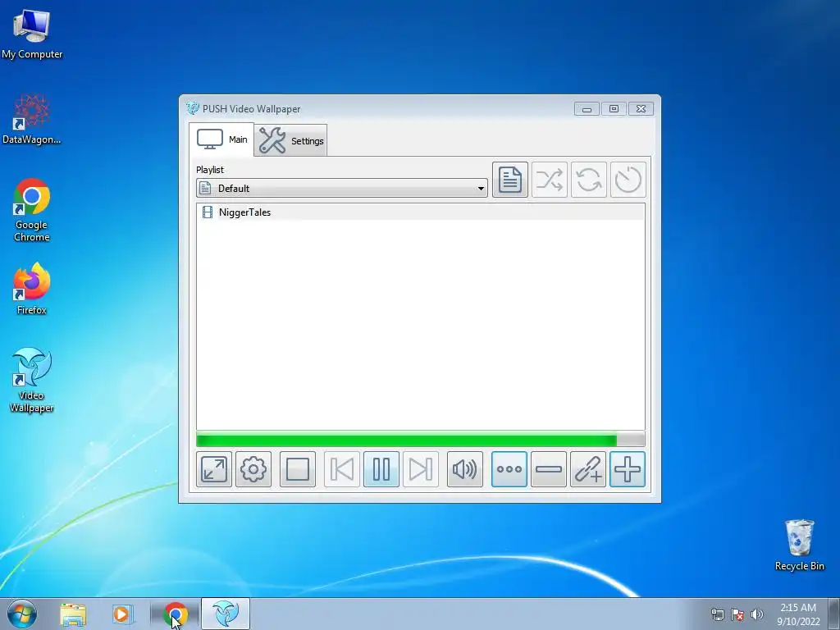Image resolution: width=840 pixels, height=630 pixels.
Task: Select the DataWagon desktop shortcut
Action: coord(32,119)
